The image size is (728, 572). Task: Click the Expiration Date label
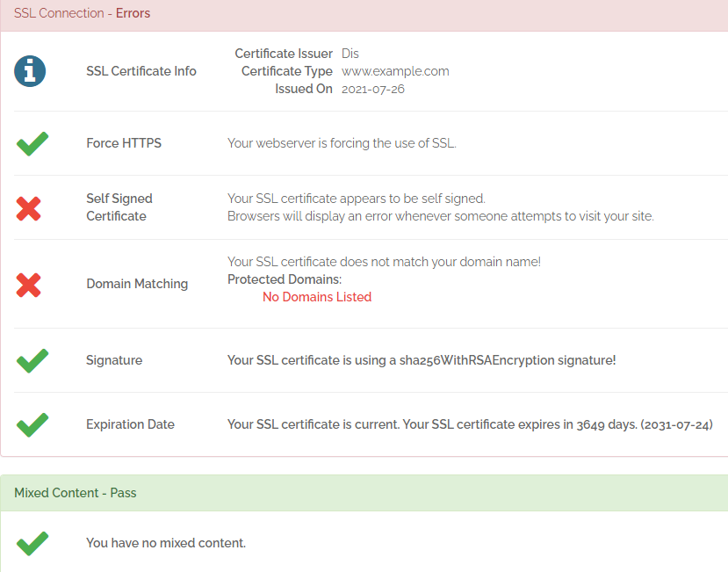(x=130, y=424)
